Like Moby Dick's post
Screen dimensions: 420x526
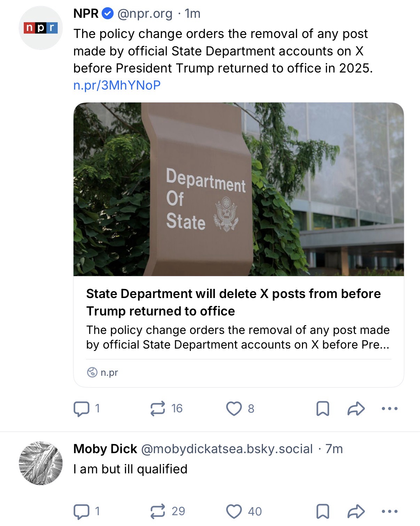click(234, 511)
